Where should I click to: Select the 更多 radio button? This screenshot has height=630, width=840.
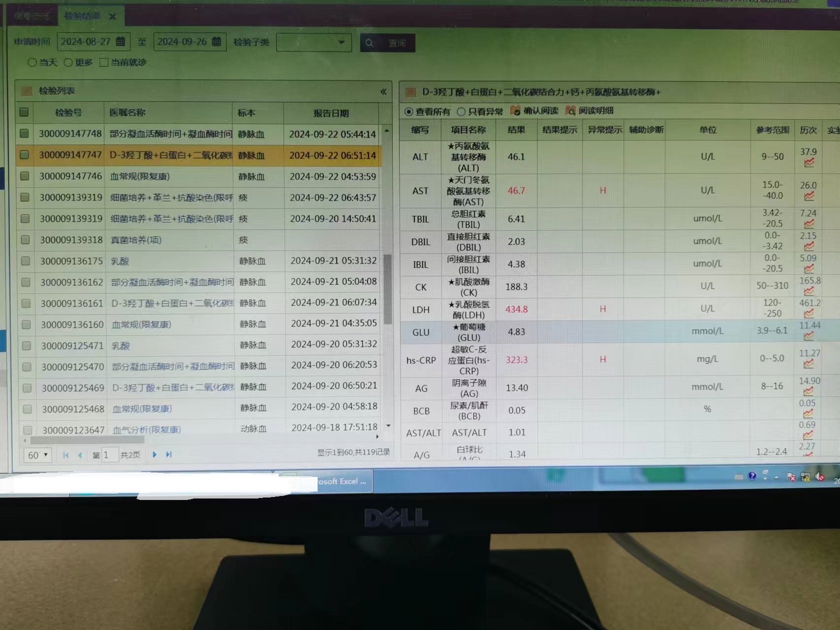[x=68, y=63]
